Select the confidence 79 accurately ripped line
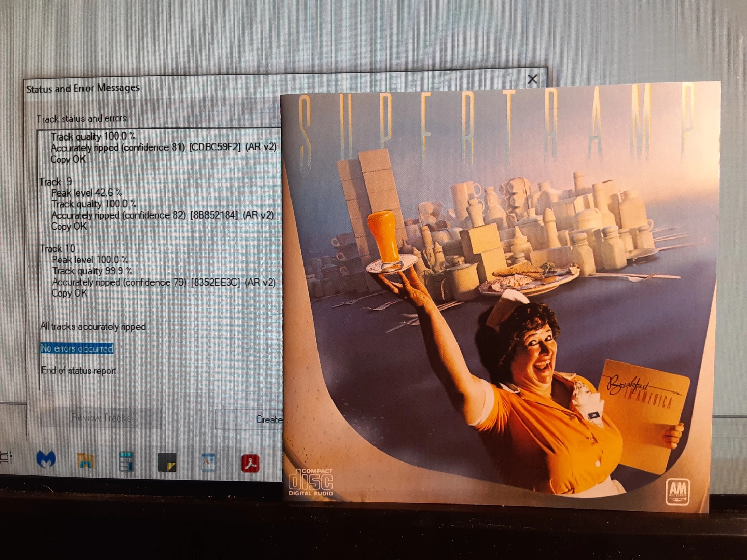This screenshot has height=560, width=747. tap(164, 282)
